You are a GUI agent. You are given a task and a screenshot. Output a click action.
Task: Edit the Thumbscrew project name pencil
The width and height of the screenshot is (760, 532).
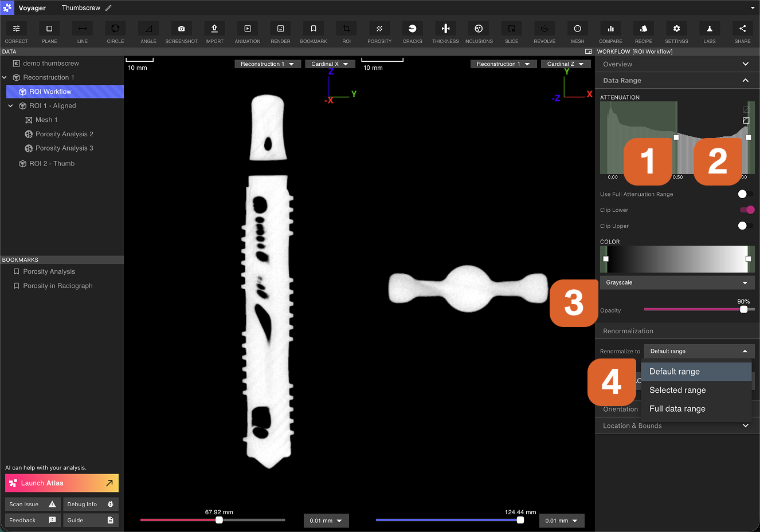point(109,8)
